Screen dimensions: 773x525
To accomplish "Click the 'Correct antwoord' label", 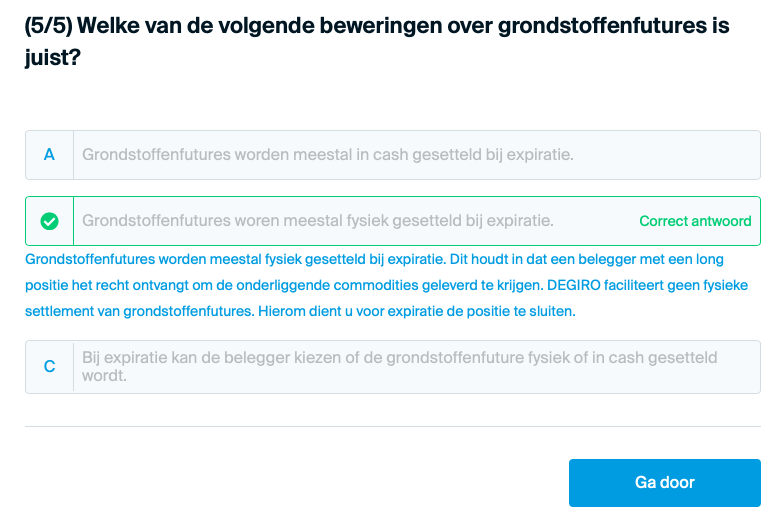I will tap(695, 221).
